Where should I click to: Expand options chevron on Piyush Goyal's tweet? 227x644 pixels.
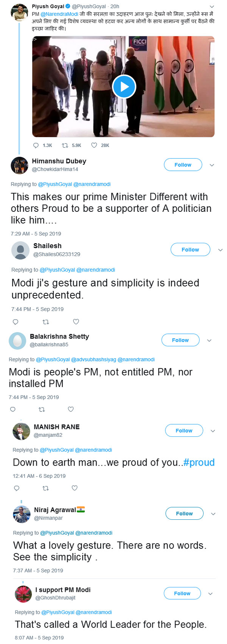(212, 6)
